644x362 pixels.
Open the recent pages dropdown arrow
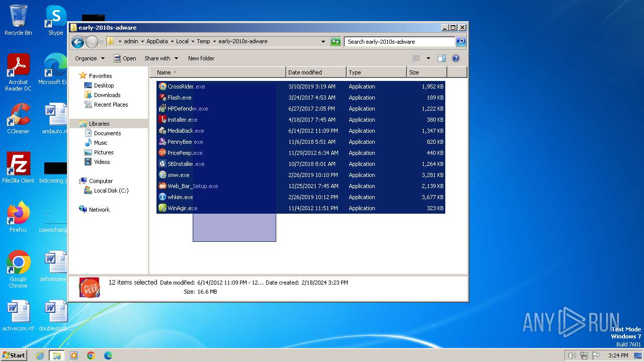pos(102,42)
